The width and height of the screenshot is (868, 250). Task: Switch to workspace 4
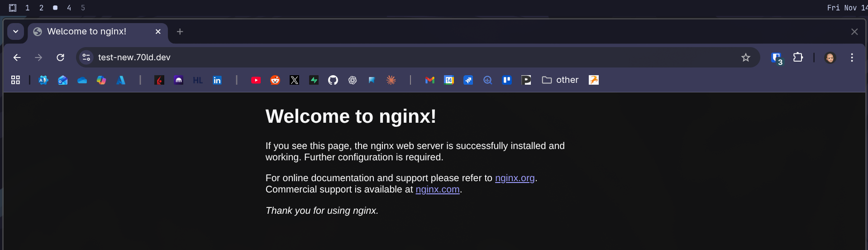tap(69, 8)
